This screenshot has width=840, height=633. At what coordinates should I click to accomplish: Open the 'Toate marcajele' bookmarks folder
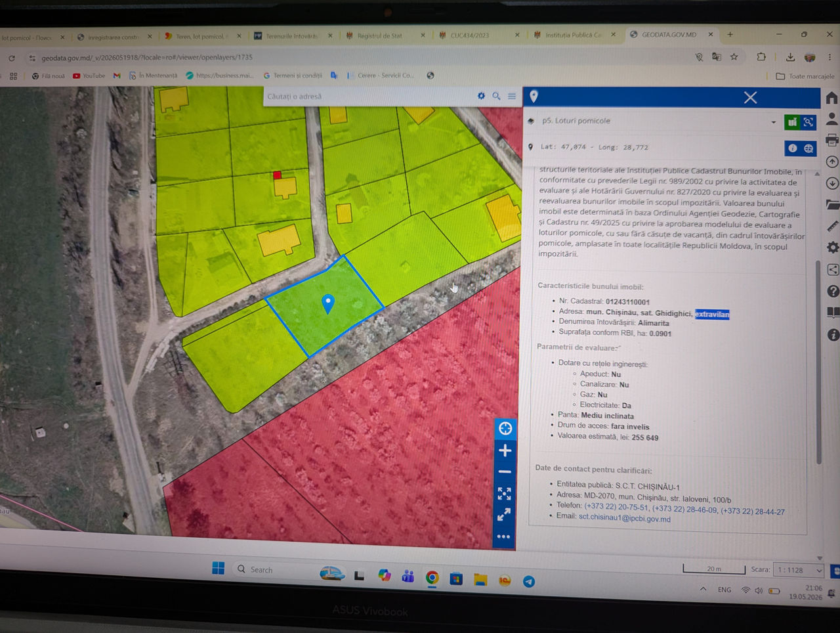point(805,77)
